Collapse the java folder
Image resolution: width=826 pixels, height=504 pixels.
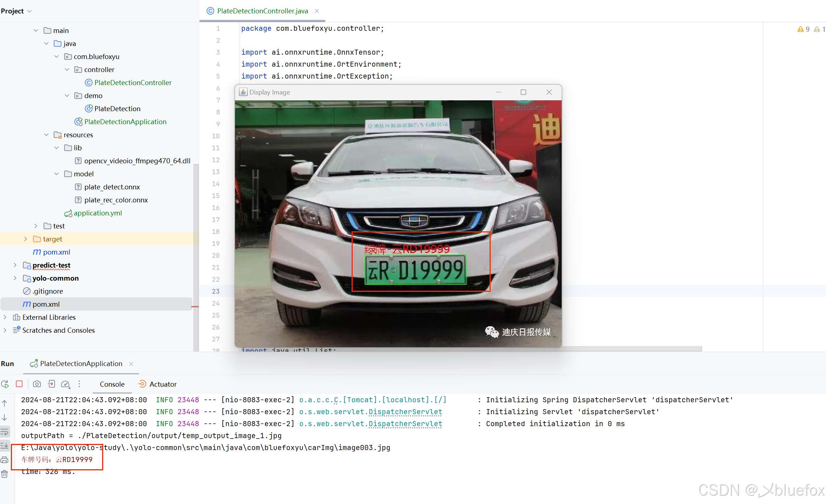coord(46,43)
